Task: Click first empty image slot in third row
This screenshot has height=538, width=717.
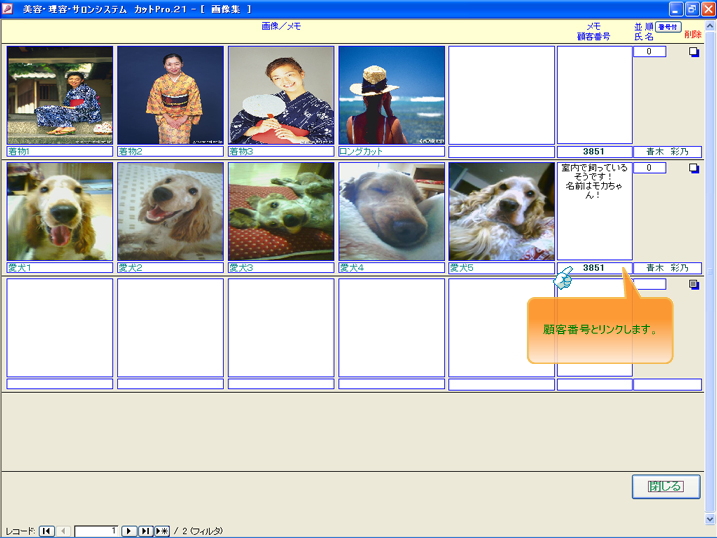Action: coord(60,327)
